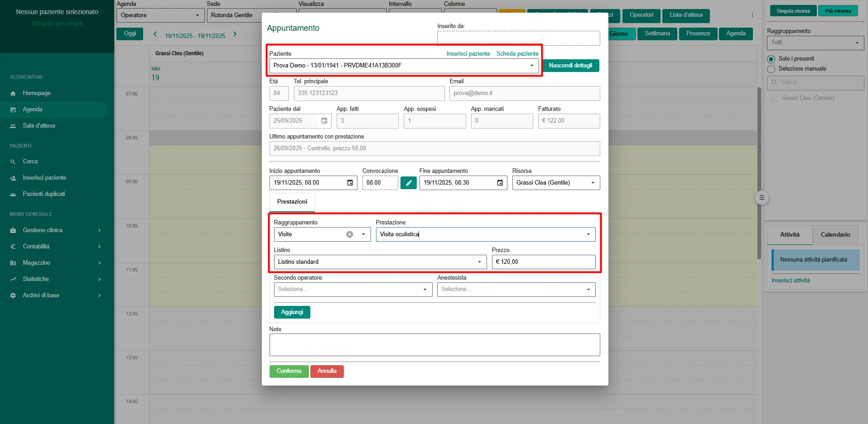Viewport: 868px width, 424px height.
Task: Toggle the side panel handle button
Action: [762, 198]
